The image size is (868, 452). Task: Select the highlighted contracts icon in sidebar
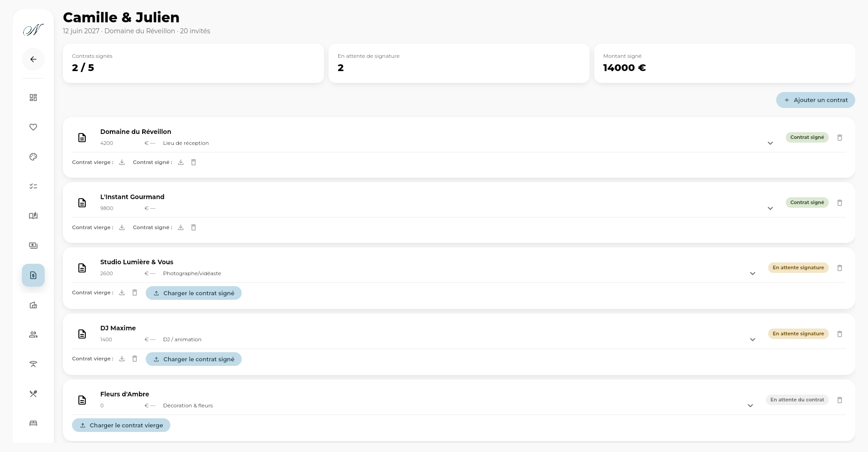[33, 275]
